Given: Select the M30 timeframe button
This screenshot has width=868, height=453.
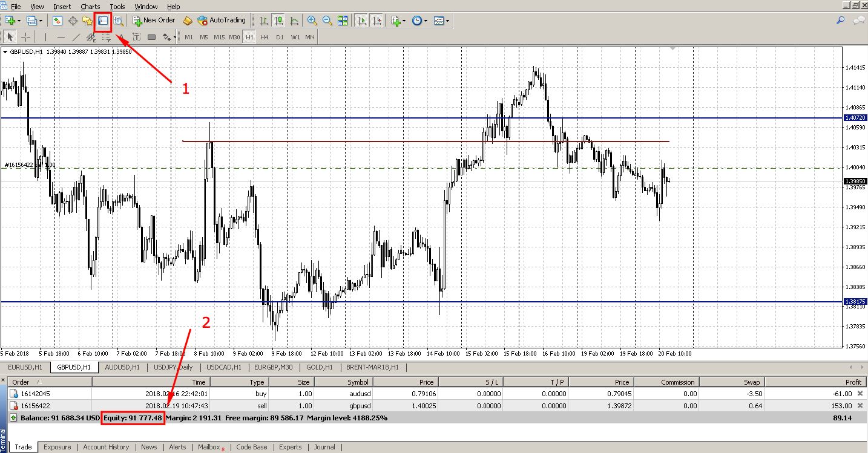Looking at the screenshot, I should (x=234, y=37).
